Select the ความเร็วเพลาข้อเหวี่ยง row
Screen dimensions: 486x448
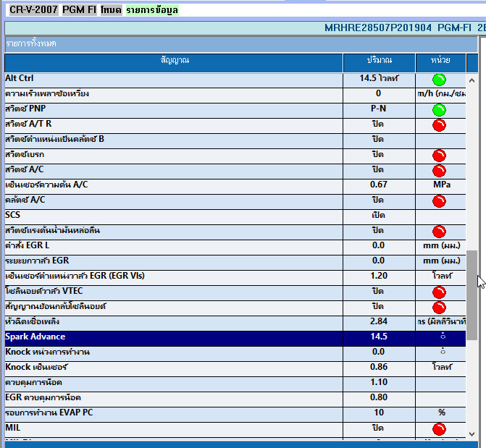235,95
